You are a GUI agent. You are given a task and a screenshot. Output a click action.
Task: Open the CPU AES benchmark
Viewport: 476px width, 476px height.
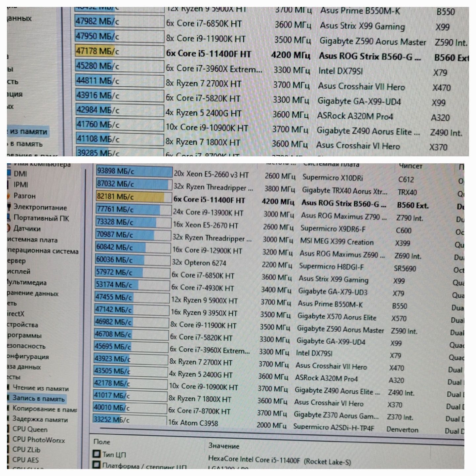25,460
